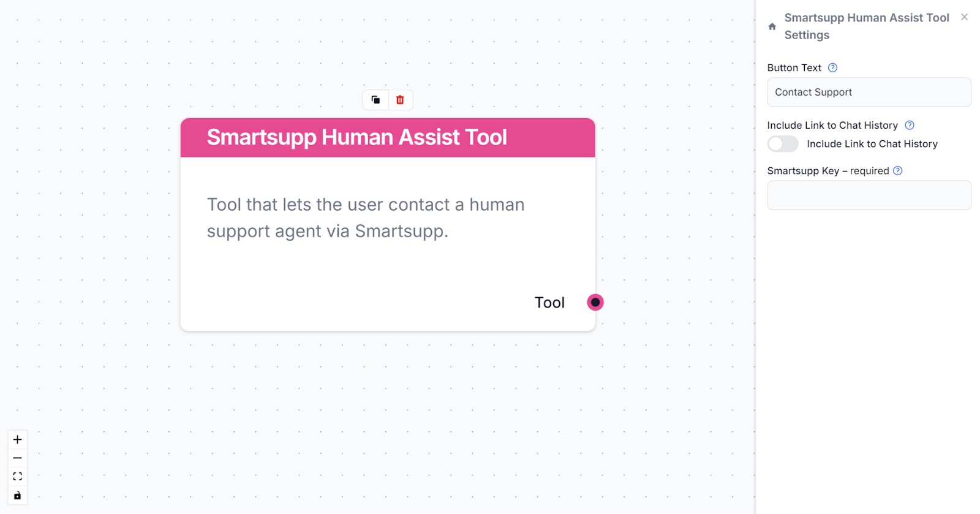
Task: Duplicate the Smartsupp Human Assist Tool node
Action: pos(375,99)
